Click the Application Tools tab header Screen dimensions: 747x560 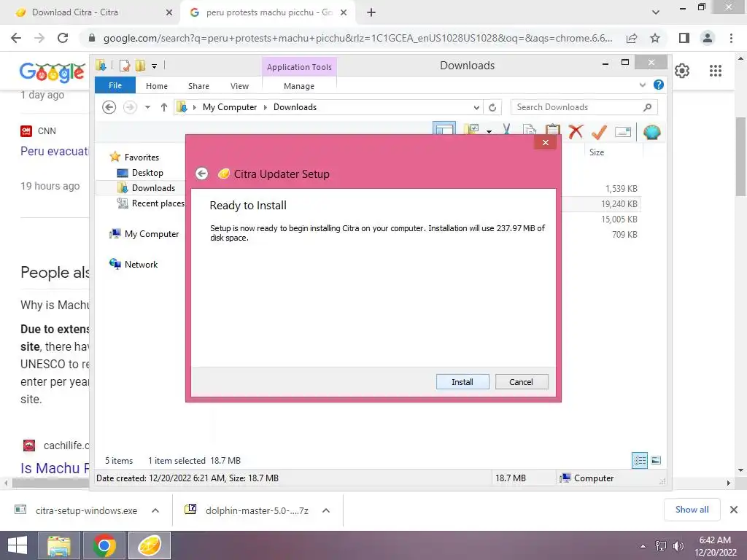click(299, 67)
